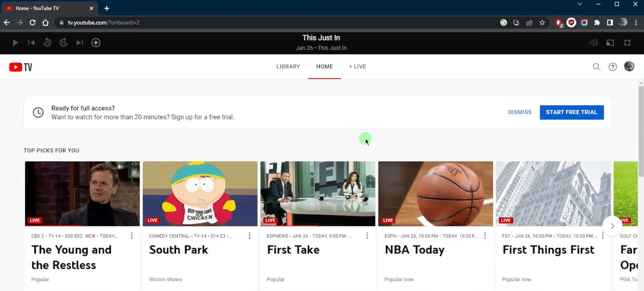Open the help question mark icon
The width and height of the screenshot is (644, 291).
[613, 67]
